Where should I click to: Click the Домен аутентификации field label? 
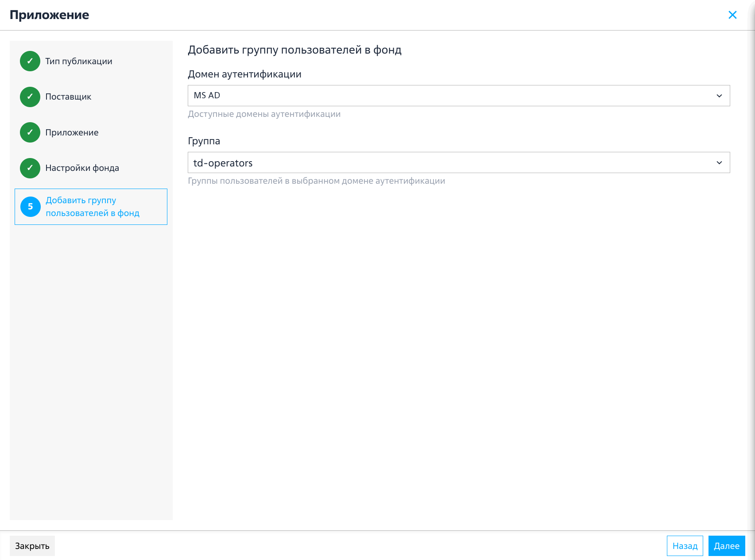pos(244,74)
